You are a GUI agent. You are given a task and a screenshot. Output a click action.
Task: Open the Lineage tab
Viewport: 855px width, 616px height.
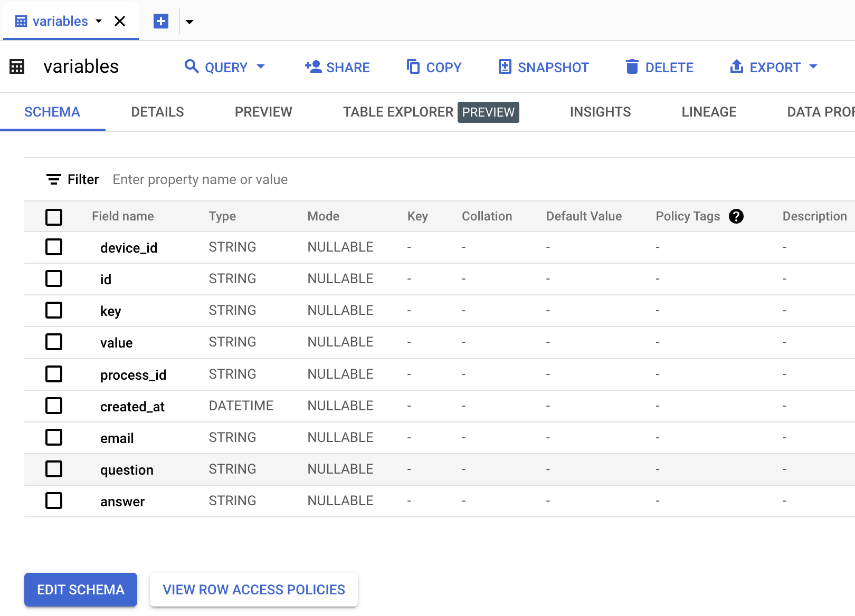709,112
